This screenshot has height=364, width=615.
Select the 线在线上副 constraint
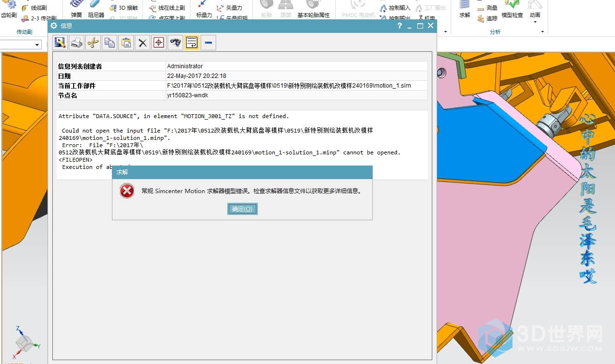click(x=167, y=8)
